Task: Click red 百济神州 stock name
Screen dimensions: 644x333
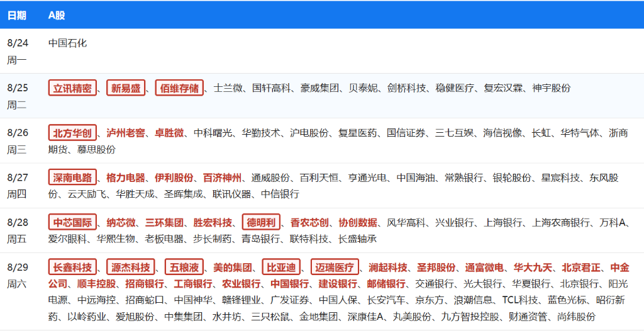Action: point(223,178)
